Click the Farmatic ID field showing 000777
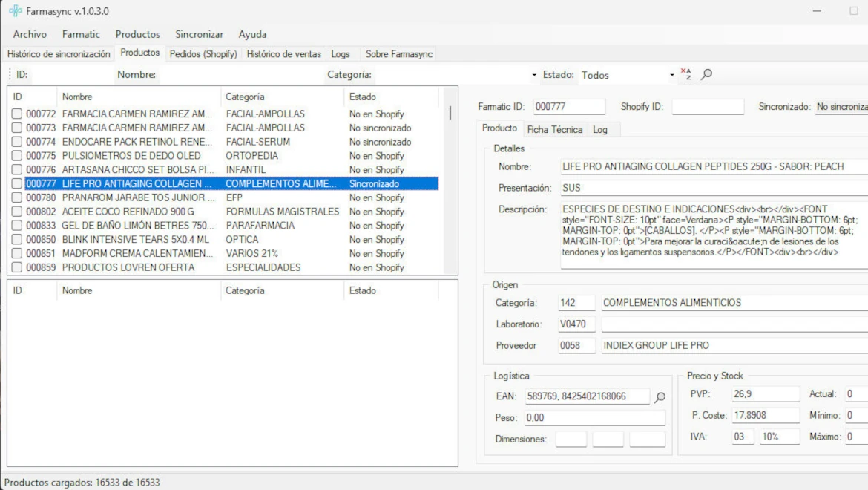The height and width of the screenshot is (490, 868). (x=569, y=107)
